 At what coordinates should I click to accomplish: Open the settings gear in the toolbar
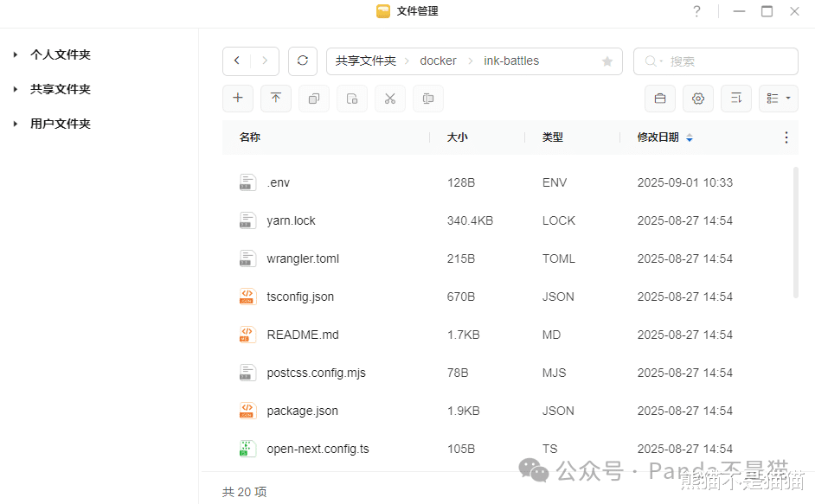pyautogui.click(x=698, y=99)
